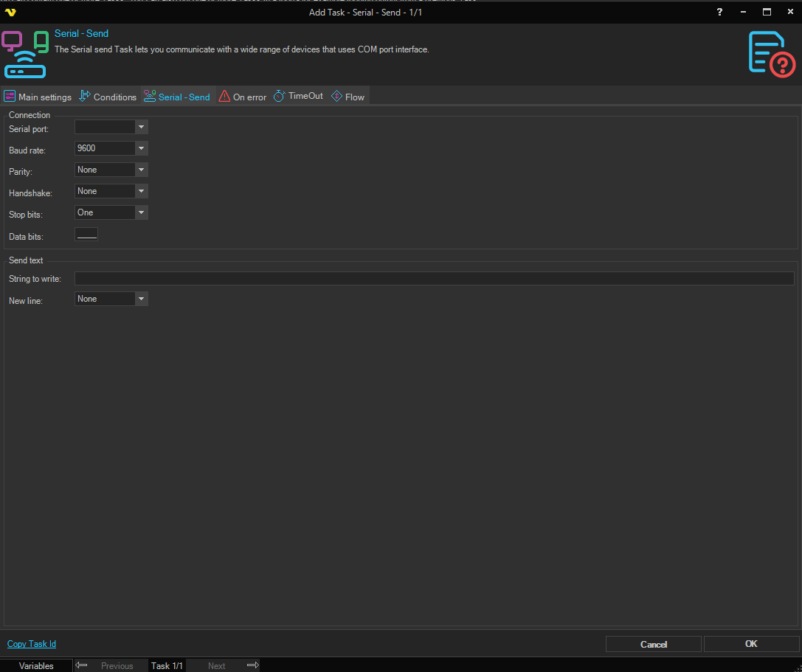
Task: Click the VisualCron logo in title bar
Action: tap(10, 12)
